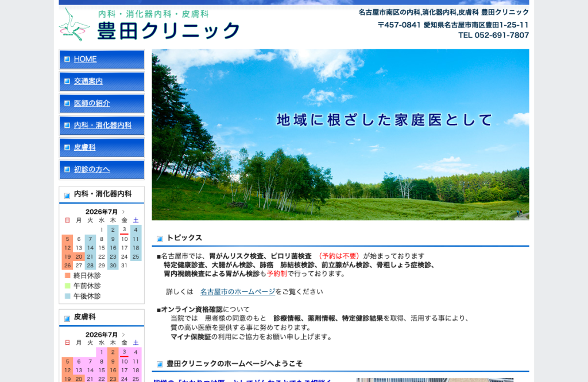Click icon beside 豊田クリニックのホームページへようこそ heading

click(160, 364)
